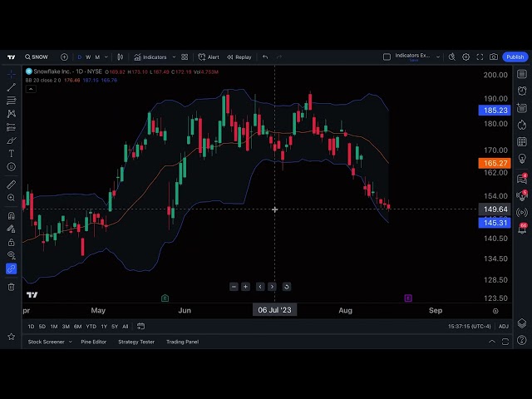Enter fullscreen mode

pos(480,57)
